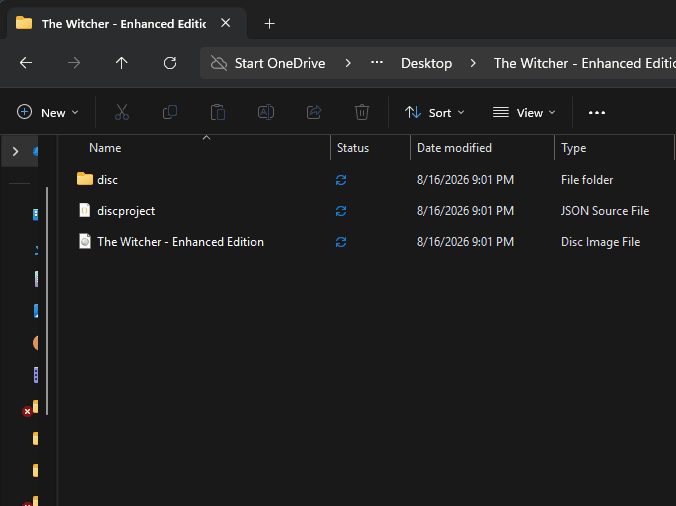
Task: Select the discproject JSON file icon
Action: tap(85, 210)
